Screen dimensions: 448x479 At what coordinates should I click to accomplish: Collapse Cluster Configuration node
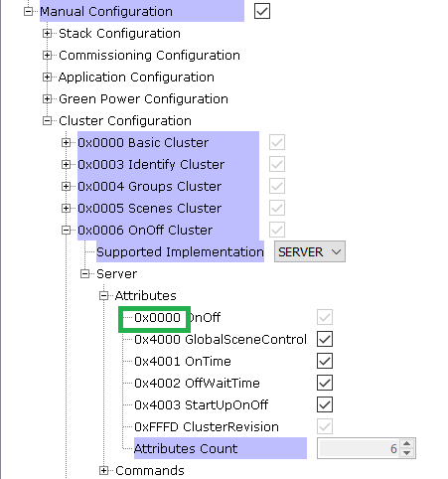point(48,121)
